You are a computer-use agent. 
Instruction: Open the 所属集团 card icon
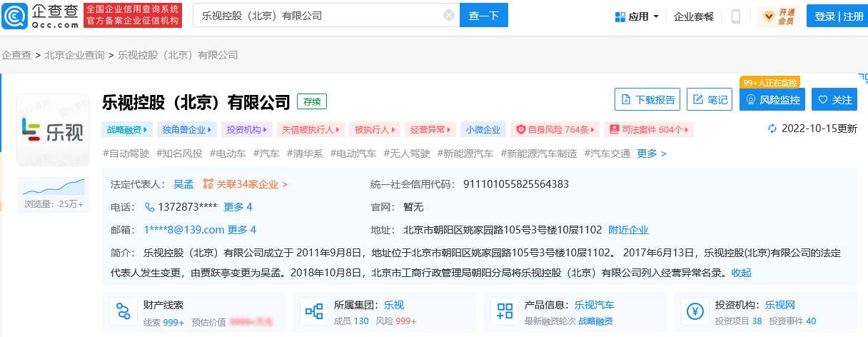[314, 312]
